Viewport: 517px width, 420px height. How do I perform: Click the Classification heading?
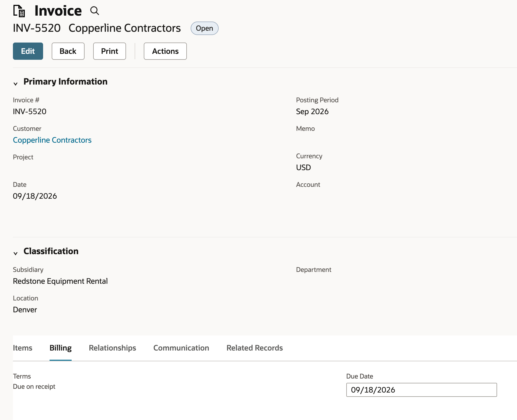click(x=51, y=251)
